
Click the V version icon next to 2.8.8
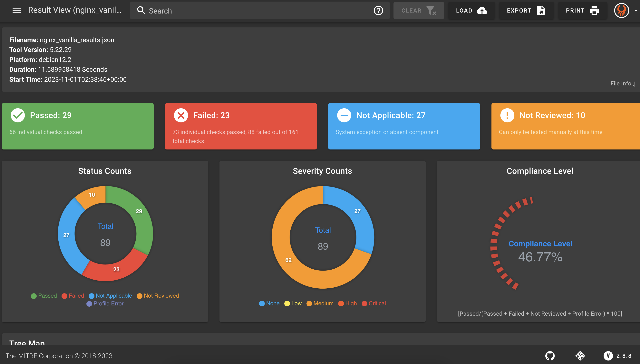click(608, 356)
